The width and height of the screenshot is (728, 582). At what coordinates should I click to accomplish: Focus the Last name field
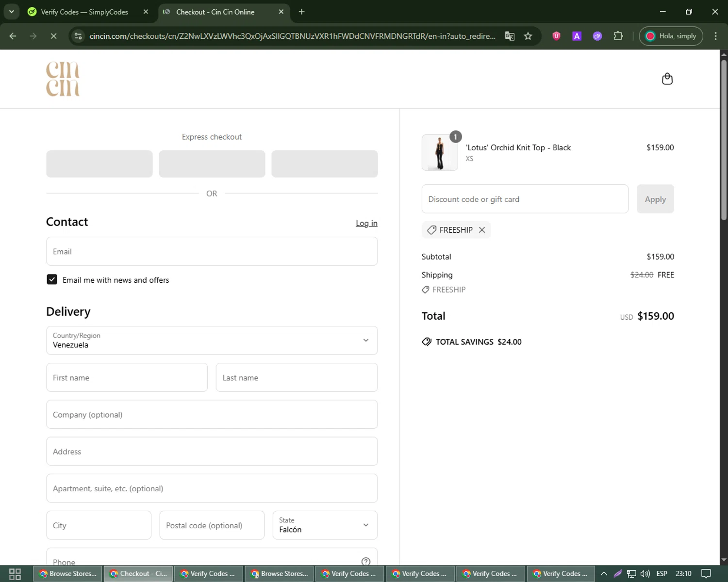(x=297, y=377)
